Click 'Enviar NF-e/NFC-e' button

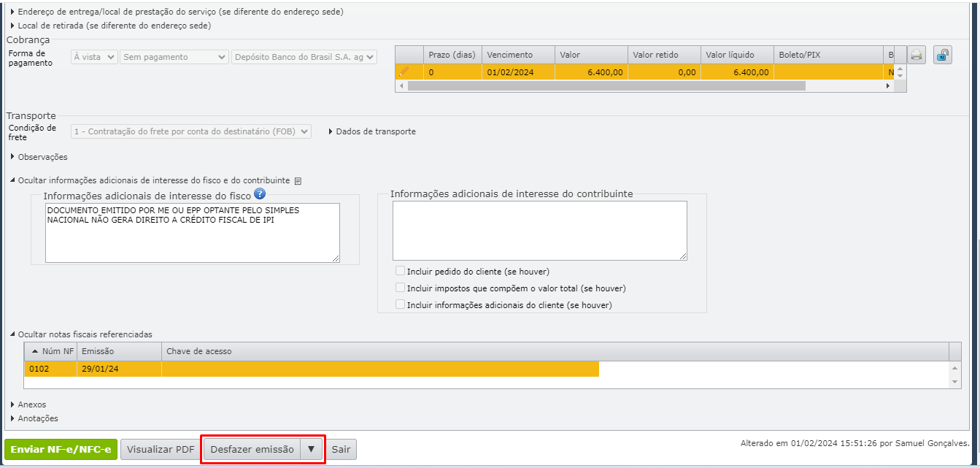pos(61,450)
